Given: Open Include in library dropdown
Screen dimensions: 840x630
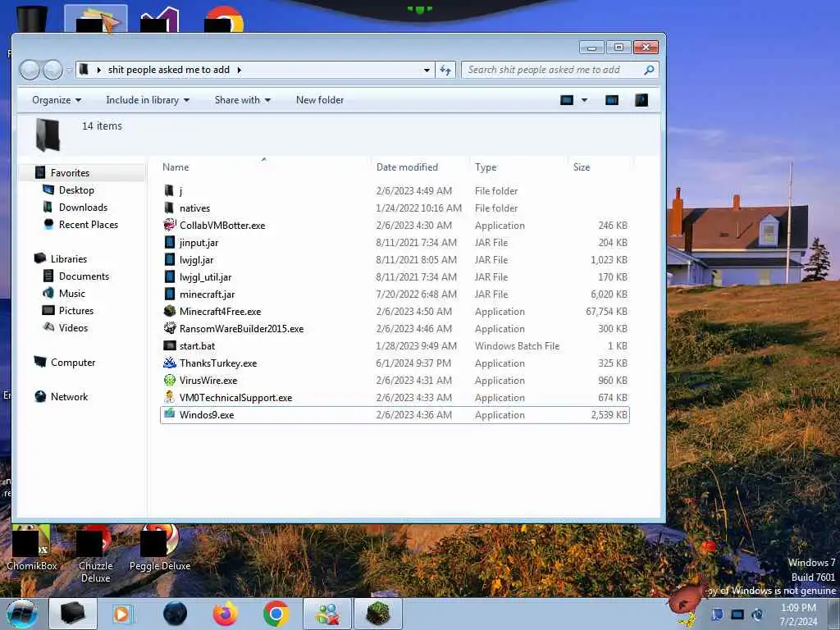Looking at the screenshot, I should [x=148, y=100].
